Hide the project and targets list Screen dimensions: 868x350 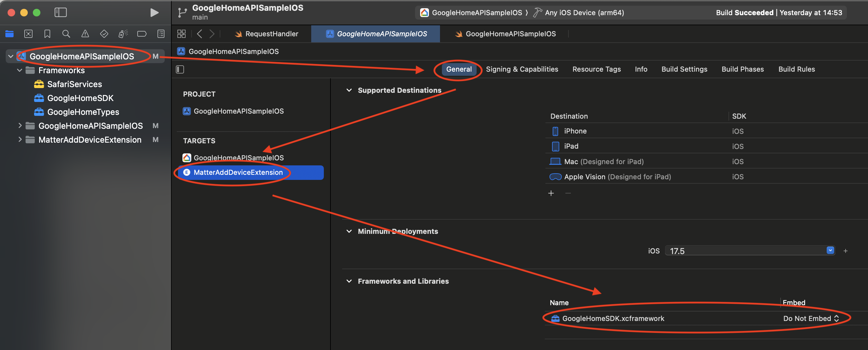tap(180, 69)
